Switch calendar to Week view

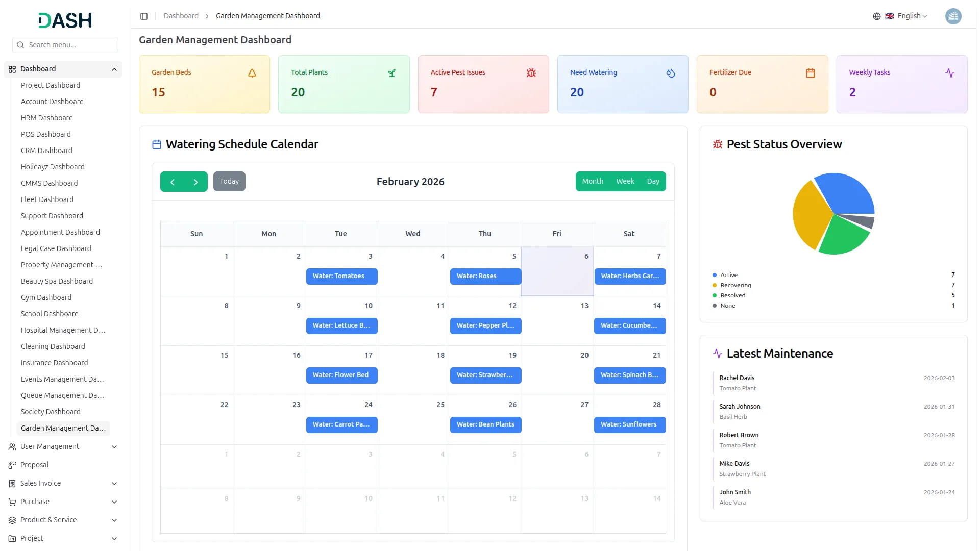click(625, 182)
